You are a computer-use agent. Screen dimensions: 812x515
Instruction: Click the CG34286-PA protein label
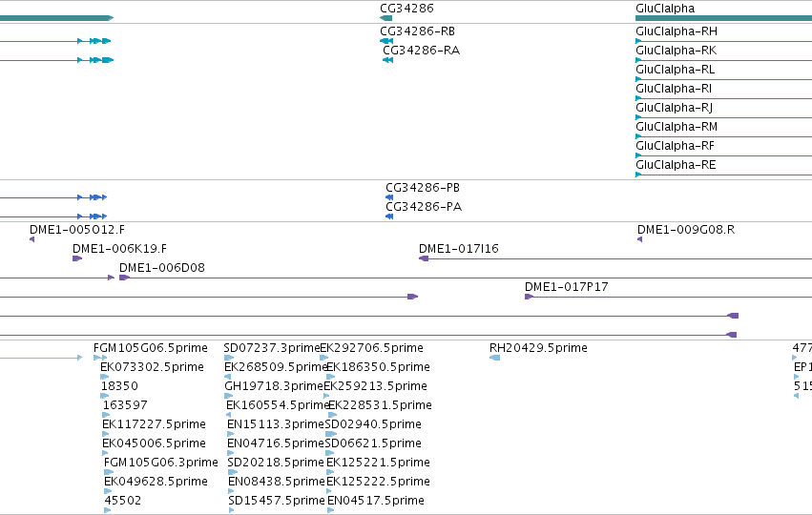pos(424,207)
